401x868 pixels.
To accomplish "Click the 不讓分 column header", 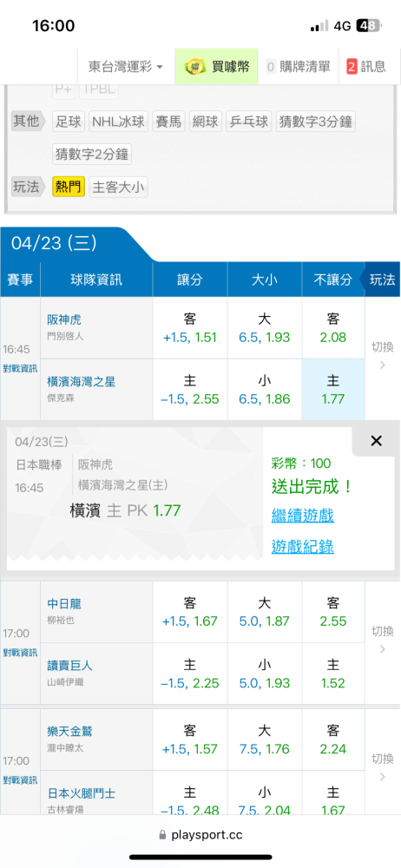I will pos(333,280).
